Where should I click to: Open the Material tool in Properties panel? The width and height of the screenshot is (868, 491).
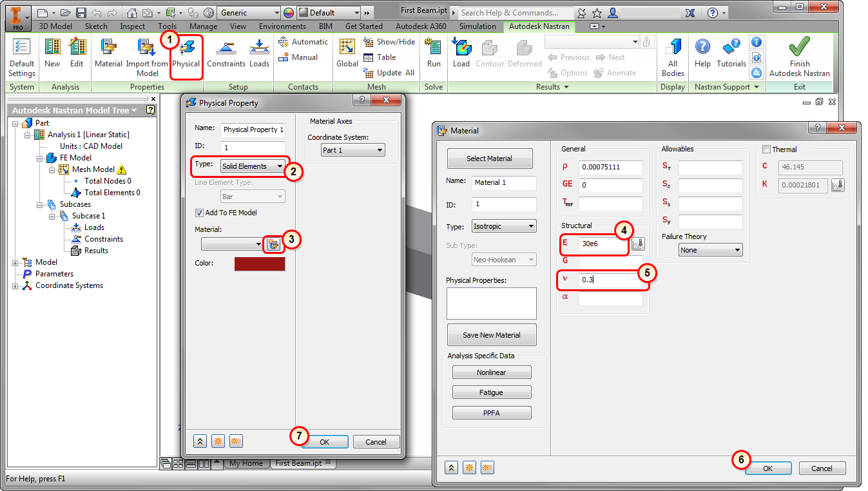108,53
